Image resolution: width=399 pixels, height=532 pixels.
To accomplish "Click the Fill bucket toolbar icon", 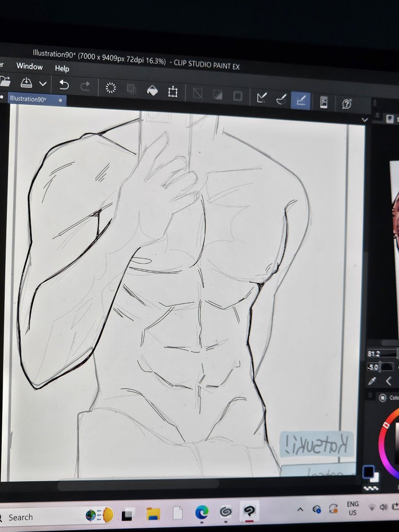I will point(152,90).
